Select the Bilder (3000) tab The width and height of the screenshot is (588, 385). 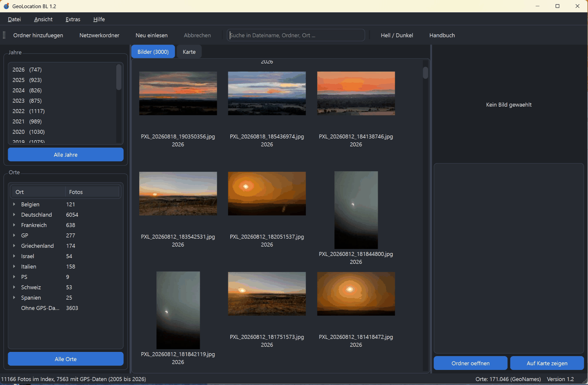pos(153,52)
